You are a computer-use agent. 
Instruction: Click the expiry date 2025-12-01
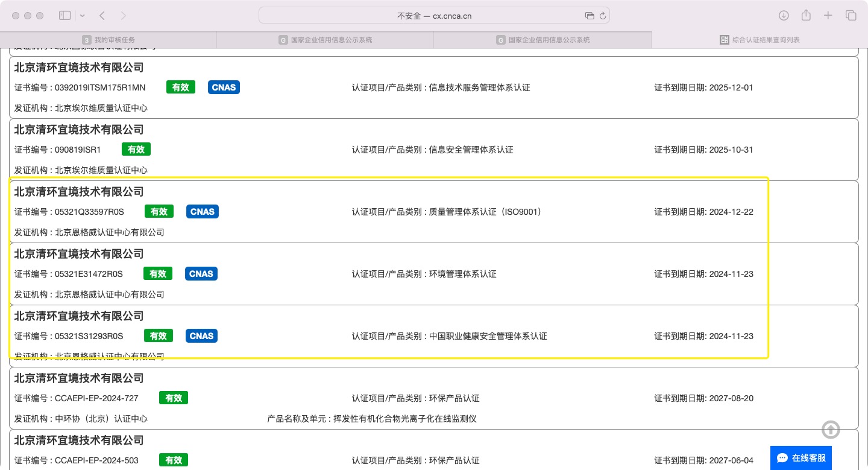point(732,87)
